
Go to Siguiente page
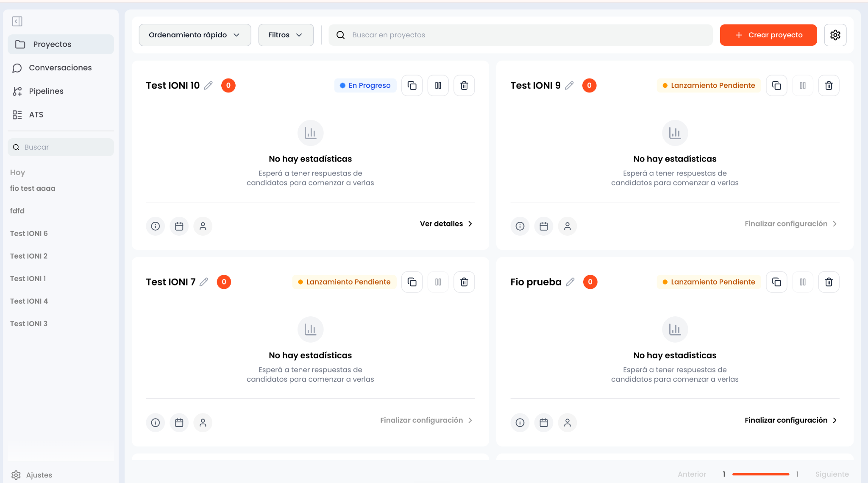tap(832, 474)
